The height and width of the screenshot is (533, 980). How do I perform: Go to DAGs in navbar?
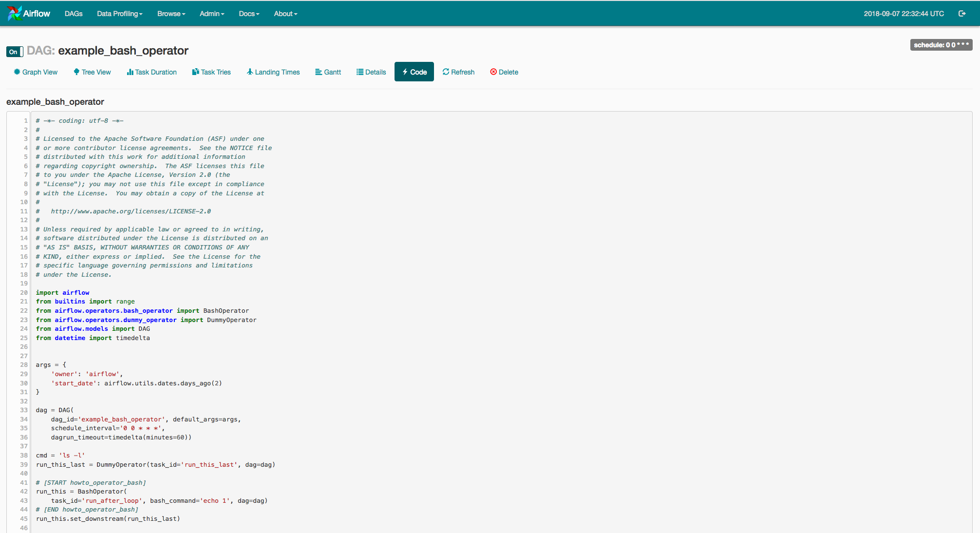click(x=74, y=14)
